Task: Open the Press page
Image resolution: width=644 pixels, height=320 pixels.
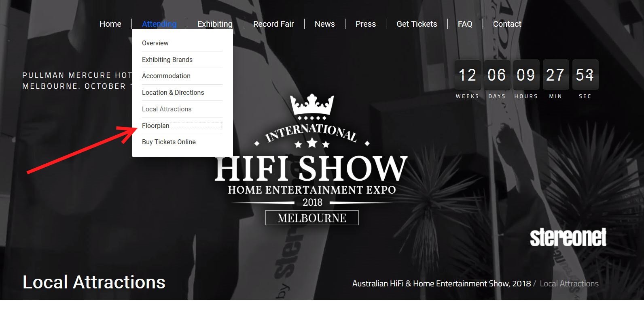Action: click(x=365, y=24)
